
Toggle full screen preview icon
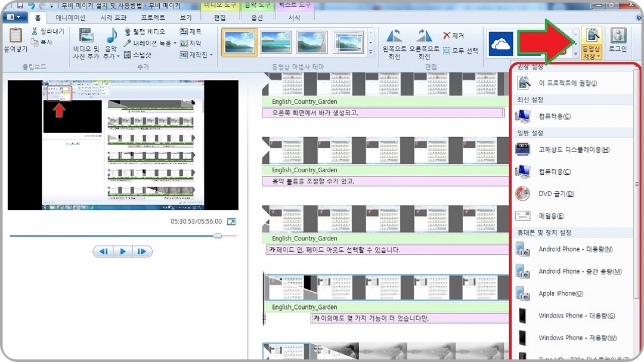(231, 222)
